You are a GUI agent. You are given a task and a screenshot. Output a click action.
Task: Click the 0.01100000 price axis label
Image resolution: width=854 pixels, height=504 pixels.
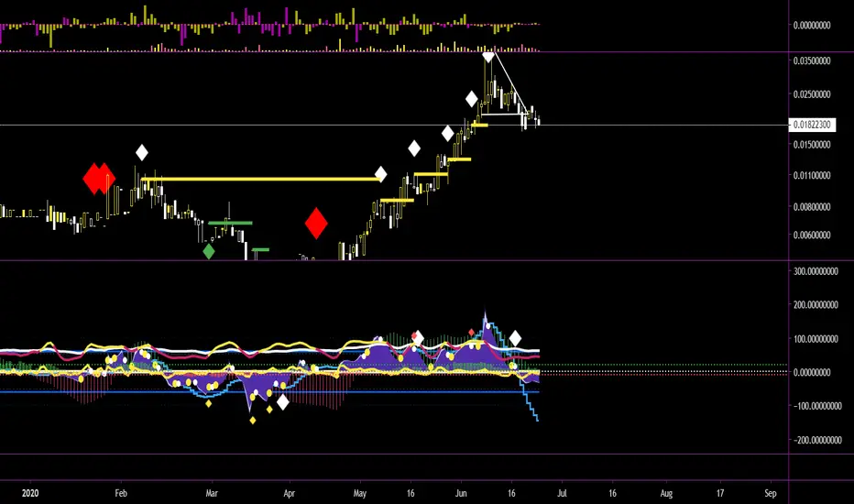[812, 175]
